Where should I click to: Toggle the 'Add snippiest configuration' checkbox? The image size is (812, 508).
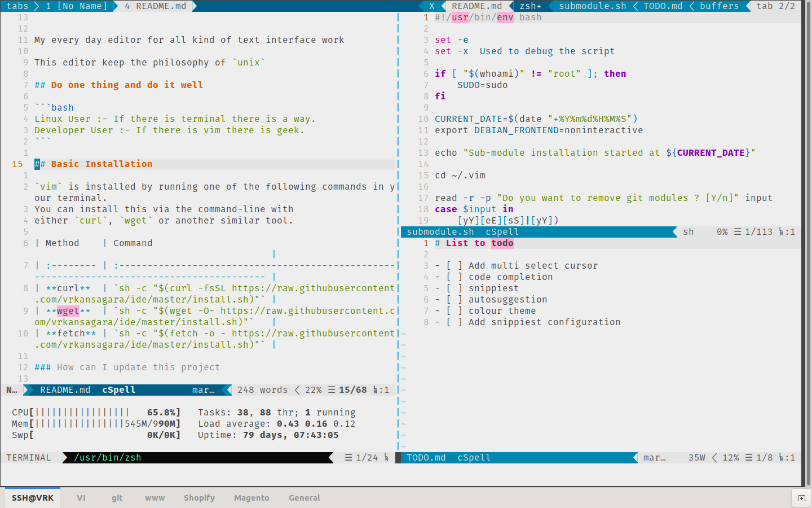454,322
